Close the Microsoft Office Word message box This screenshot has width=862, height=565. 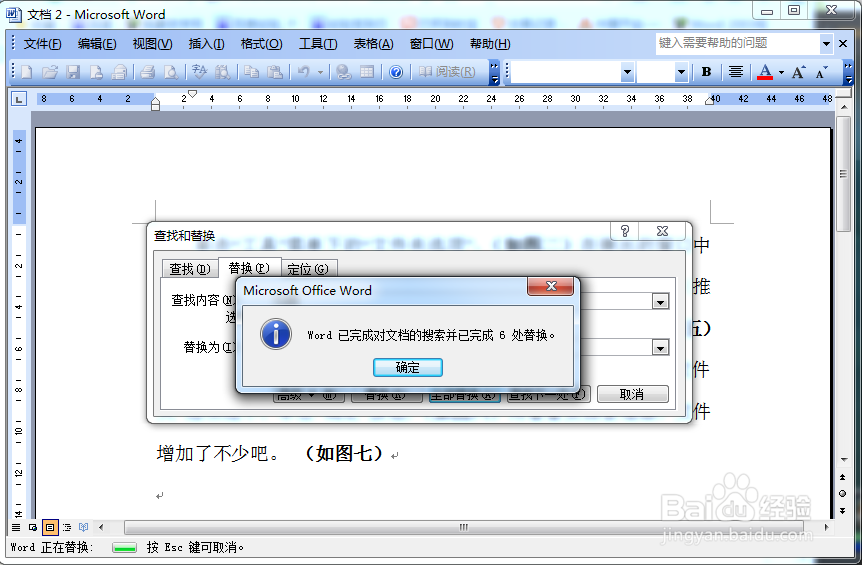click(550, 286)
